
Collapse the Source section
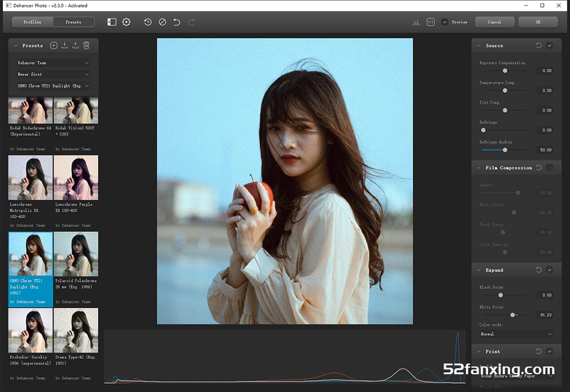479,46
